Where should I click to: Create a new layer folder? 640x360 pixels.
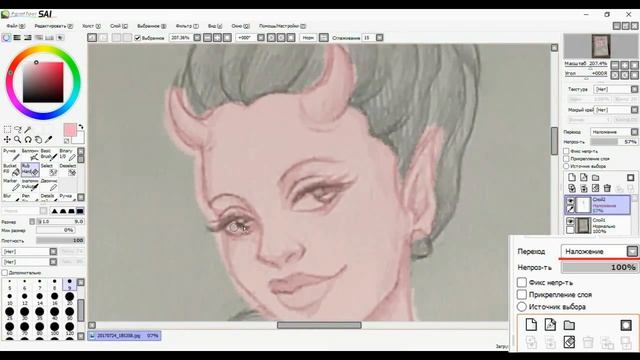tap(596, 178)
